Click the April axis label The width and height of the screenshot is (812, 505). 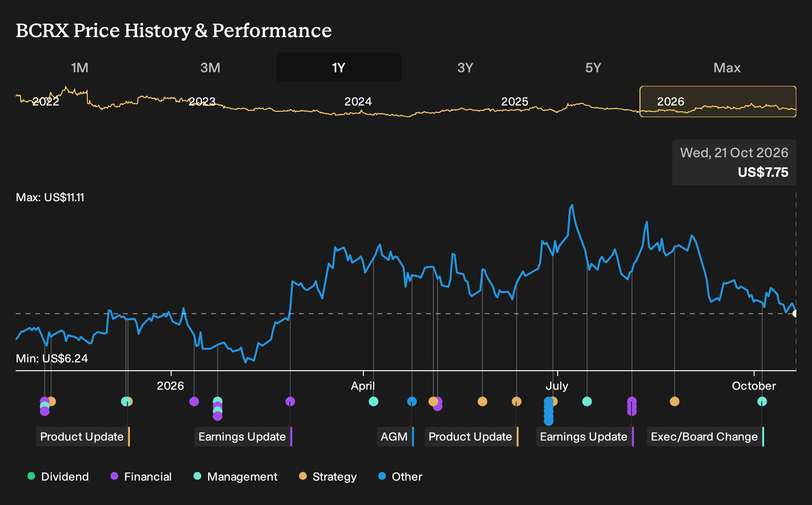pos(363,386)
